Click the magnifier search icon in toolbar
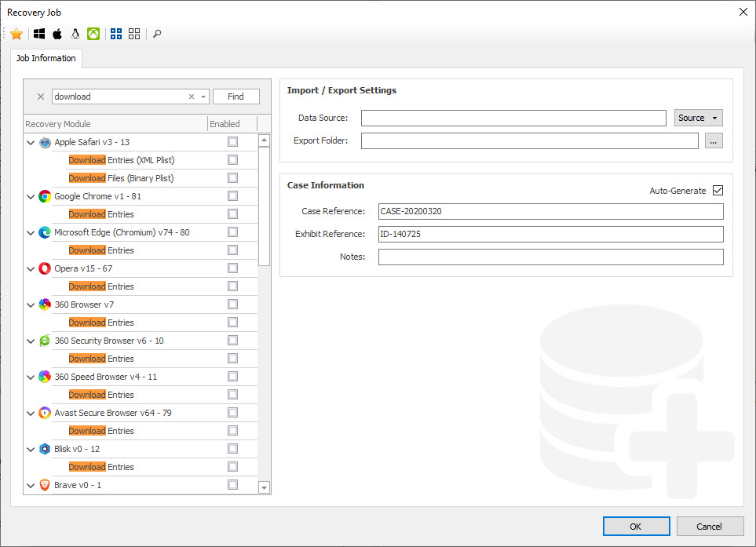The width and height of the screenshot is (756, 547). click(x=157, y=34)
